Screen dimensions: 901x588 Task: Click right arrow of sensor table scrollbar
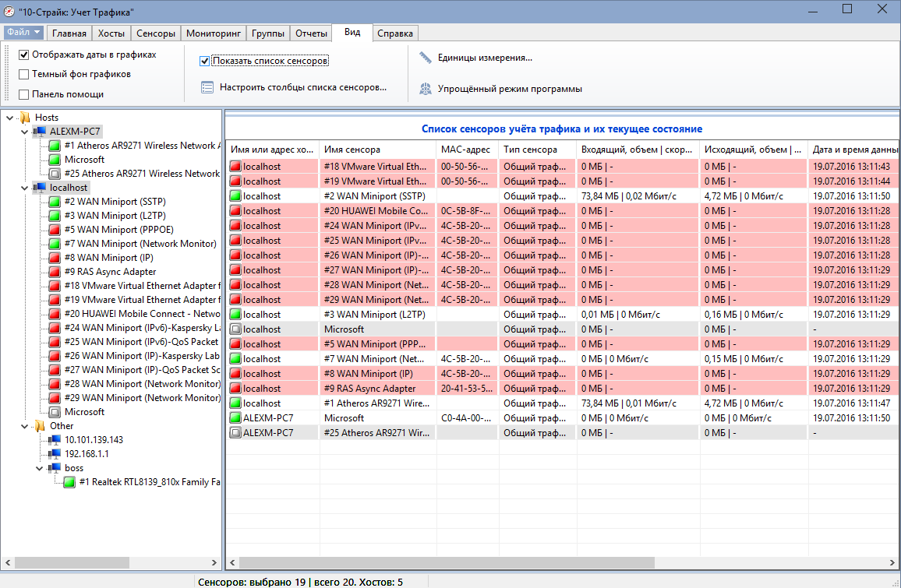click(892, 563)
